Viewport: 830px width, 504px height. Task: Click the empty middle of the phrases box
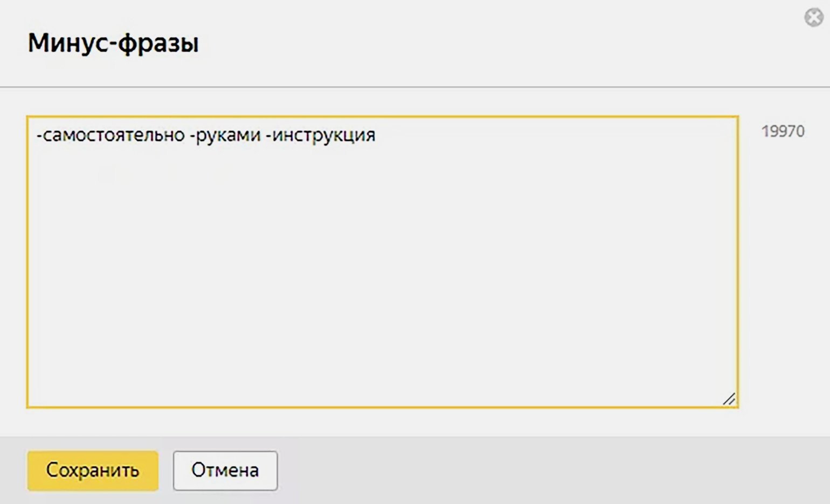[x=382, y=269]
